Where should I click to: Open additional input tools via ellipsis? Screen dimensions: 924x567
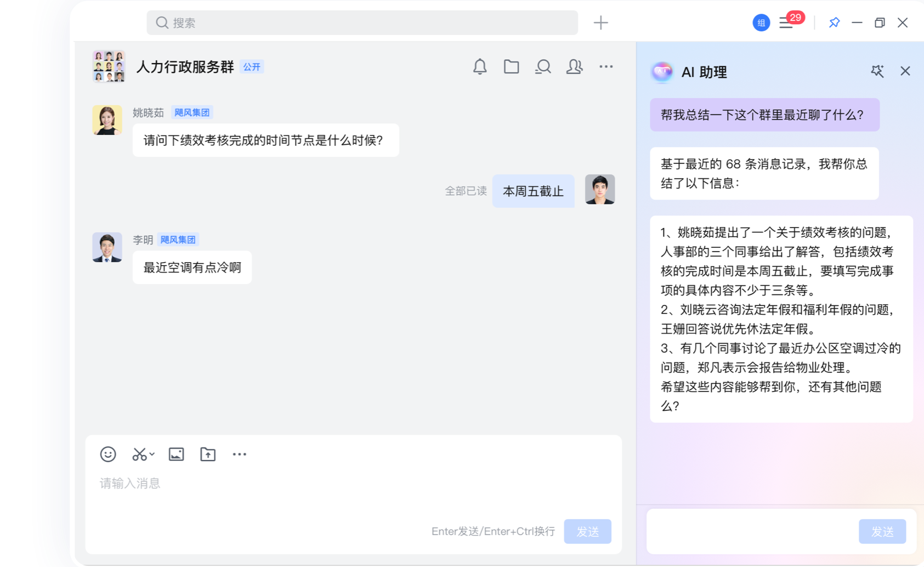(239, 455)
